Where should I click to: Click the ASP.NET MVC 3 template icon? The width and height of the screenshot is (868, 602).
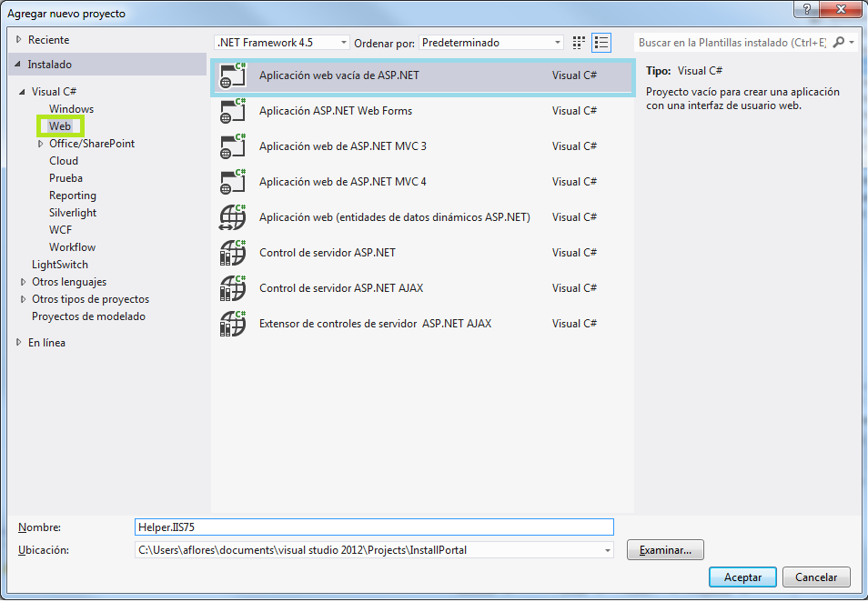point(233,146)
